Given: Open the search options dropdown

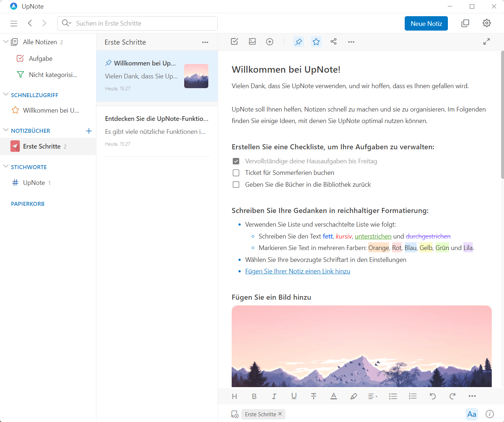Looking at the screenshot, I should point(67,23).
